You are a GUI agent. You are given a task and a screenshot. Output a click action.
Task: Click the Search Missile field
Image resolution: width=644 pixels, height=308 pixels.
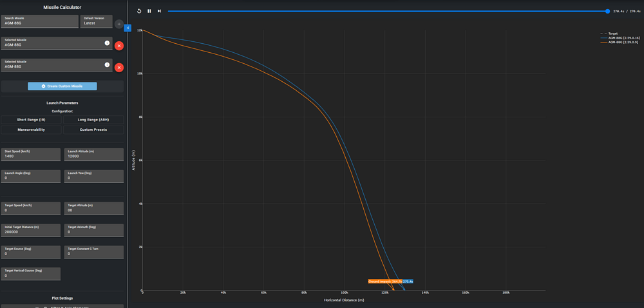(x=40, y=21)
